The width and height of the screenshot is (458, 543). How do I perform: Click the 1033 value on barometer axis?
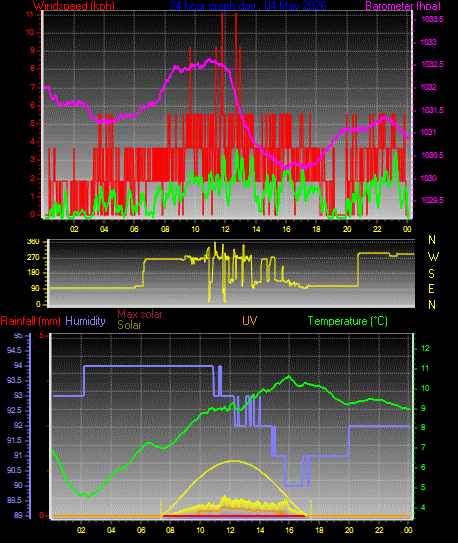429,42
